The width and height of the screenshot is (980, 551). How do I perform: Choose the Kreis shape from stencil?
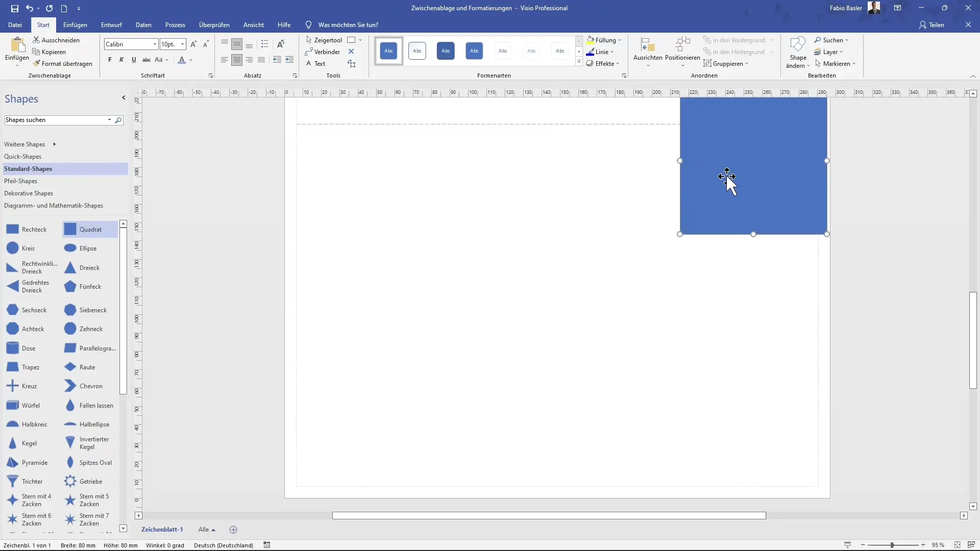[x=21, y=248]
